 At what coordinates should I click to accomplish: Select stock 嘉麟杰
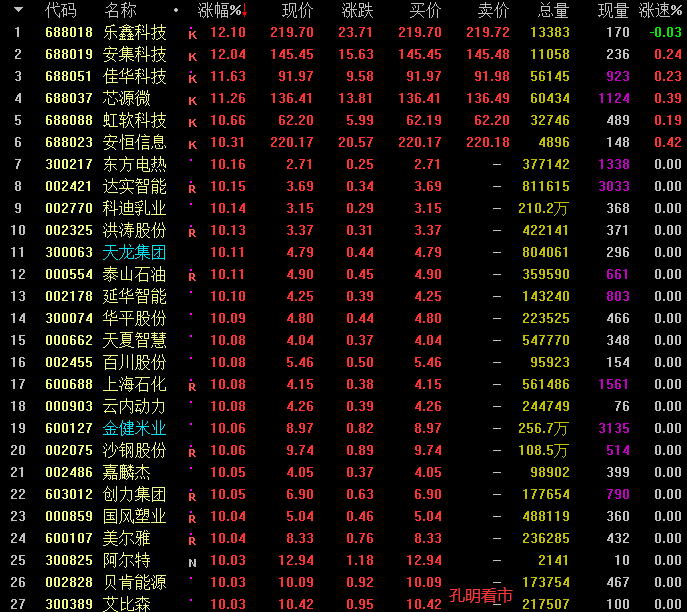(127, 472)
